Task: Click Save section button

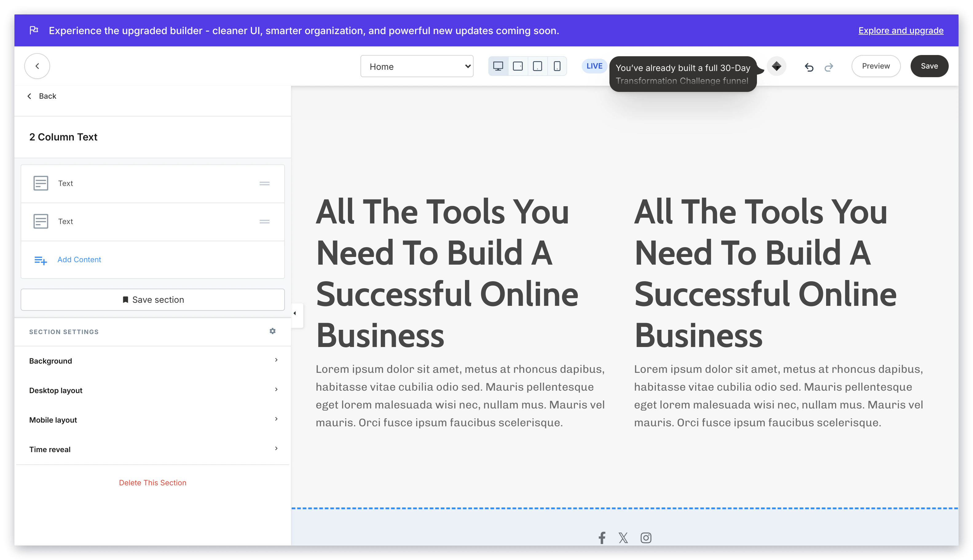Action: point(153,300)
